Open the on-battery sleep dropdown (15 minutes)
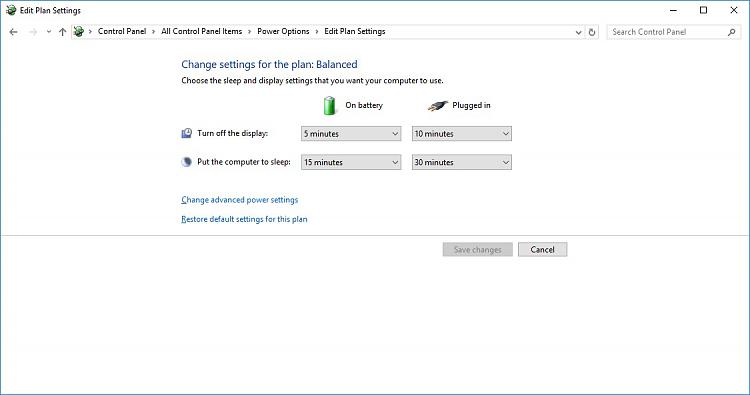Viewport: 750px width, 395px height. coord(351,163)
